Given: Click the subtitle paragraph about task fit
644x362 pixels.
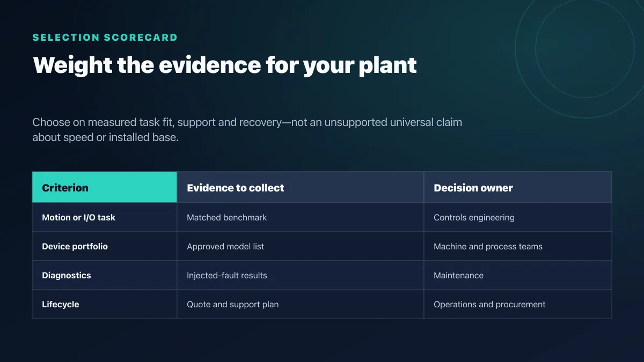Looking at the screenshot, I should (x=247, y=129).
